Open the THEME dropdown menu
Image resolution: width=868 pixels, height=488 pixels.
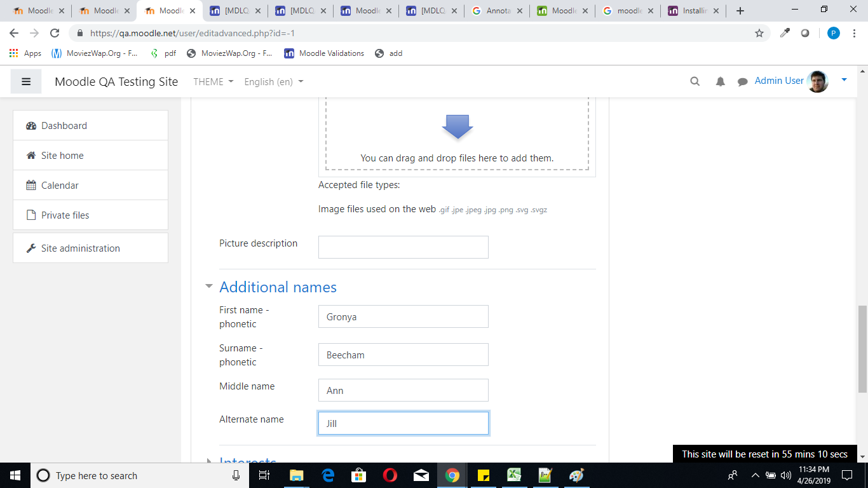click(x=214, y=81)
